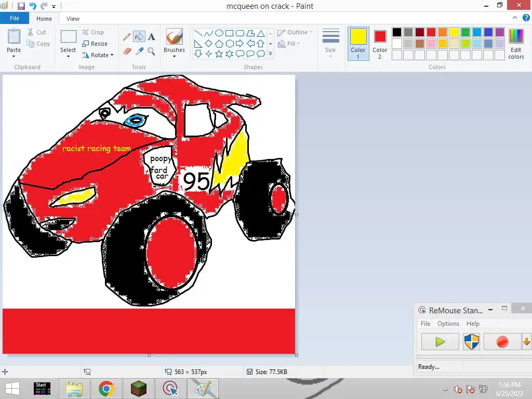Click the Copy button
This screenshot has width=532, height=399.
pos(38,44)
